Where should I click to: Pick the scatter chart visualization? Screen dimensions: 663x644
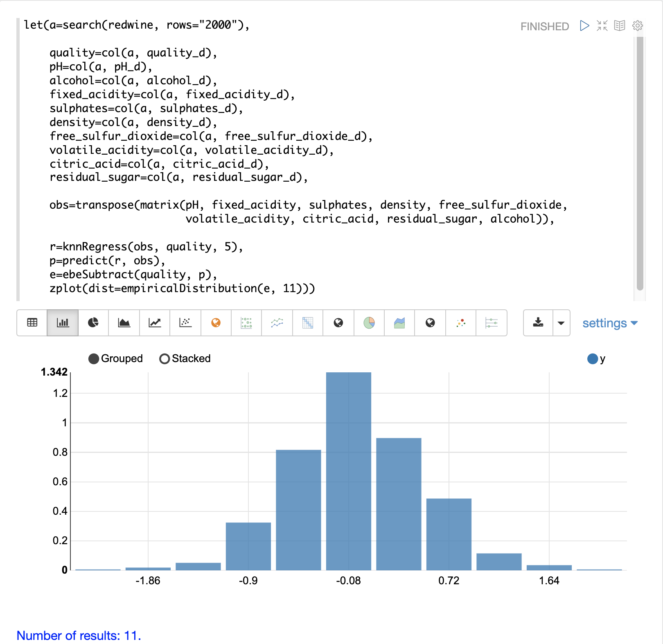click(185, 323)
